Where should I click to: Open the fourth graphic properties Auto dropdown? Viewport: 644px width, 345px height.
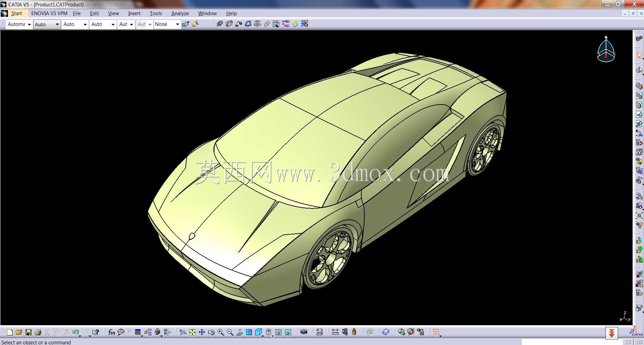(x=103, y=24)
